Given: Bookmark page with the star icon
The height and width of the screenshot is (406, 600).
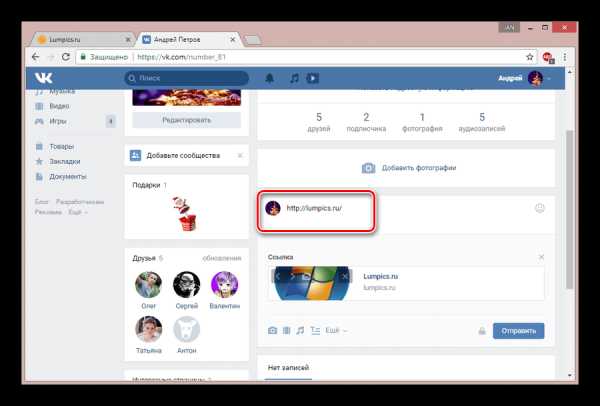Looking at the screenshot, I should (x=530, y=57).
